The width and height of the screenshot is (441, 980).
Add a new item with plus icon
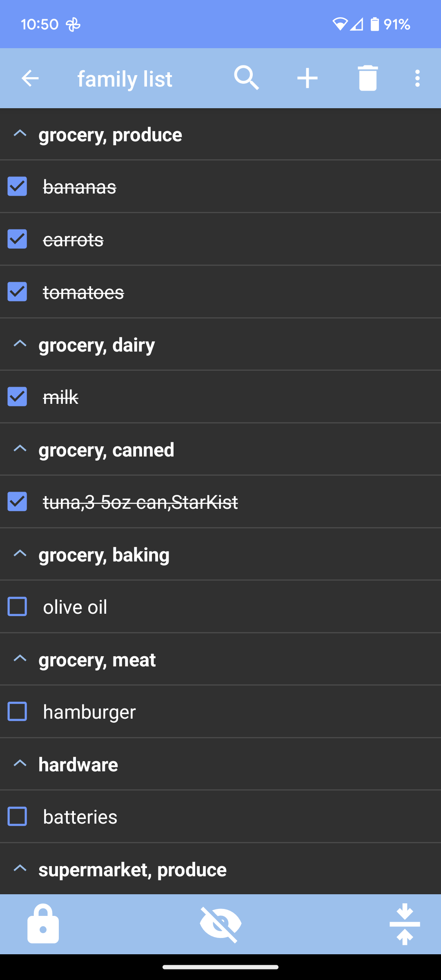pyautogui.click(x=307, y=78)
